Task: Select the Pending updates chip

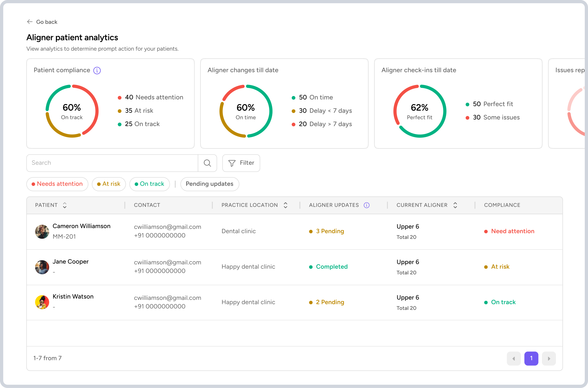Action: click(x=210, y=184)
